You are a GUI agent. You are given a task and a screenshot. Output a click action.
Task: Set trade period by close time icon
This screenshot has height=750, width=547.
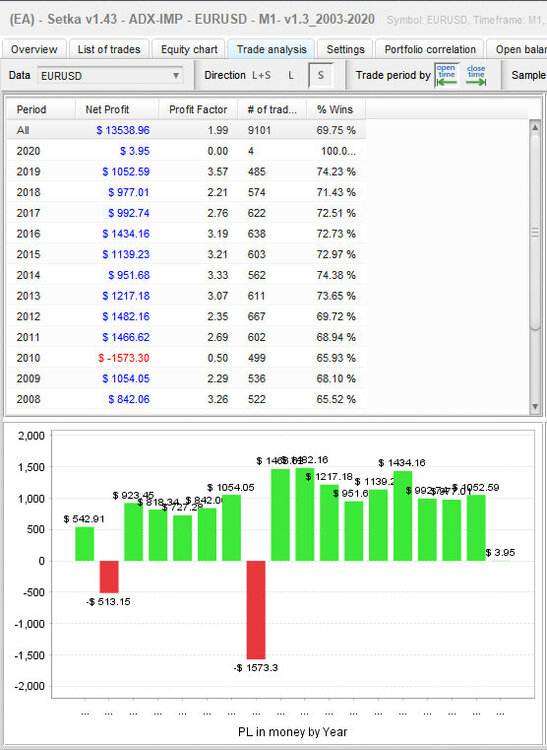(x=476, y=75)
